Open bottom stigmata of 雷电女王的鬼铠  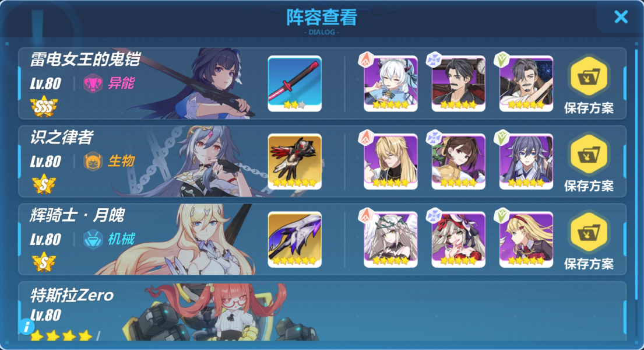tap(526, 83)
